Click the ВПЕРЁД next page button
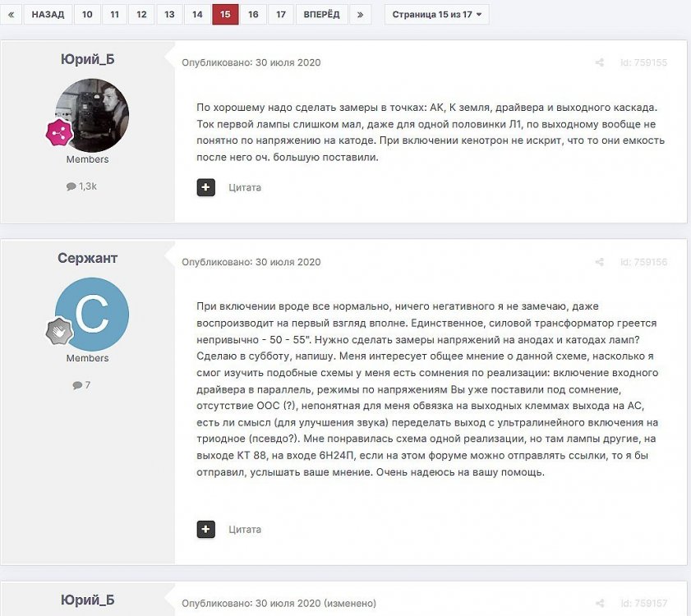 [x=322, y=15]
